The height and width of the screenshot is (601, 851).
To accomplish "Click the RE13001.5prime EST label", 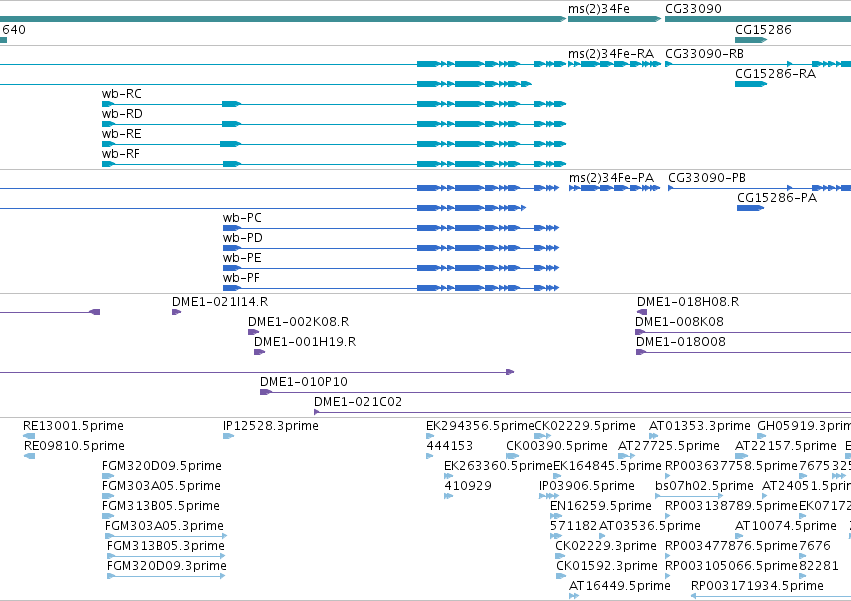I will pyautogui.click(x=73, y=426).
